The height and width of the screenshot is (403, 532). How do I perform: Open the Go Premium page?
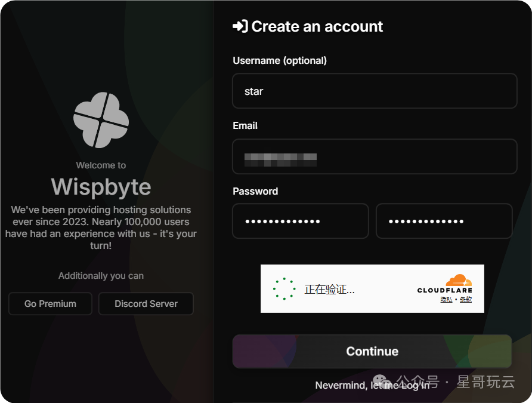(x=50, y=303)
